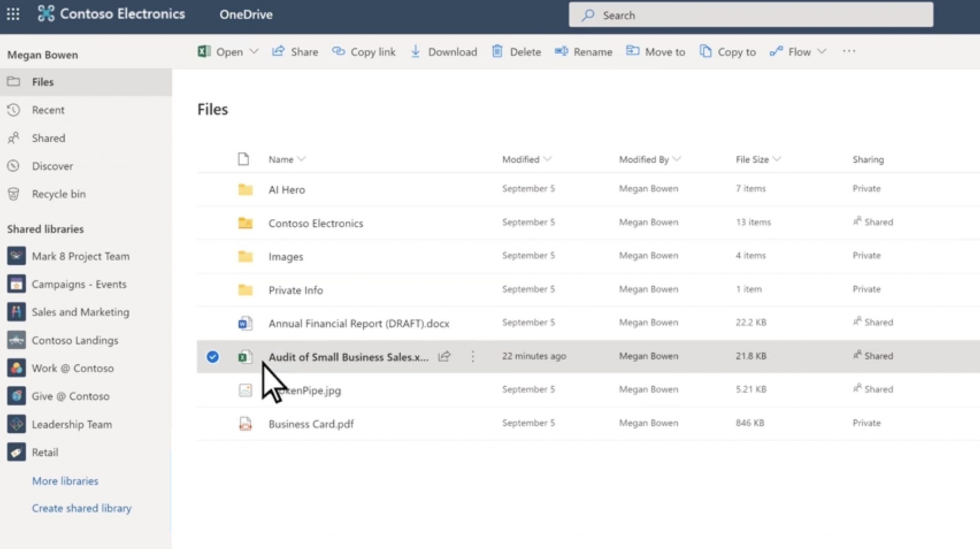Click the Search input field

(x=751, y=15)
